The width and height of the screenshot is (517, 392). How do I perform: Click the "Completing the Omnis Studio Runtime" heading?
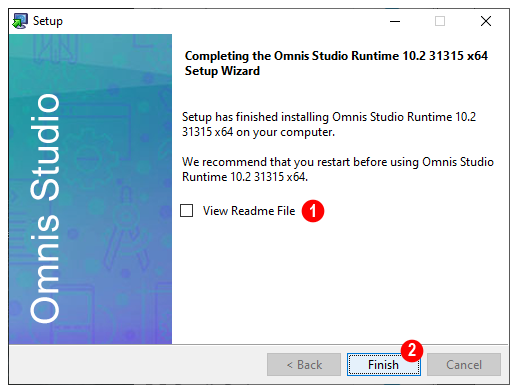(336, 63)
